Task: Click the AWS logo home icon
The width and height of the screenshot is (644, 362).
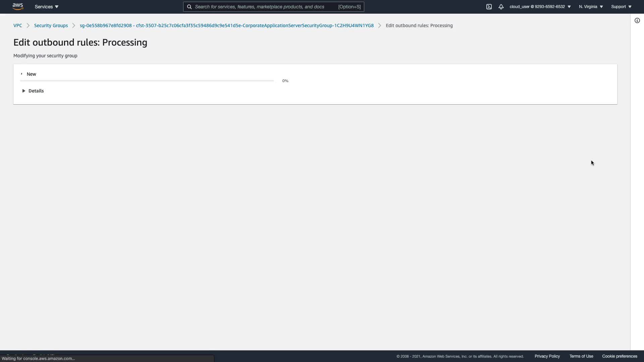Action: [x=18, y=6]
